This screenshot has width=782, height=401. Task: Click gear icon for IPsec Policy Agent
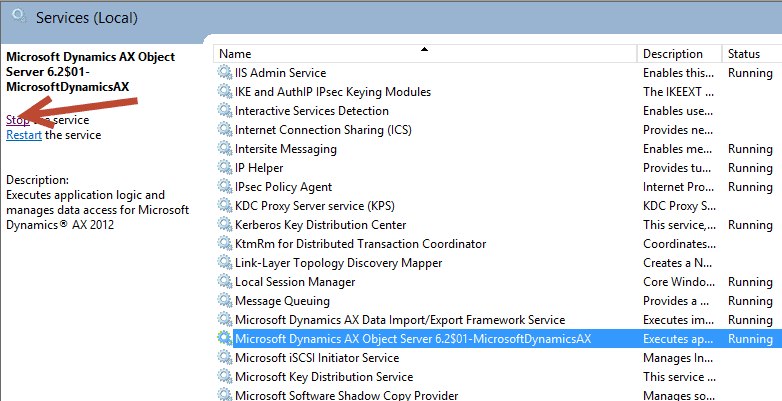click(224, 187)
